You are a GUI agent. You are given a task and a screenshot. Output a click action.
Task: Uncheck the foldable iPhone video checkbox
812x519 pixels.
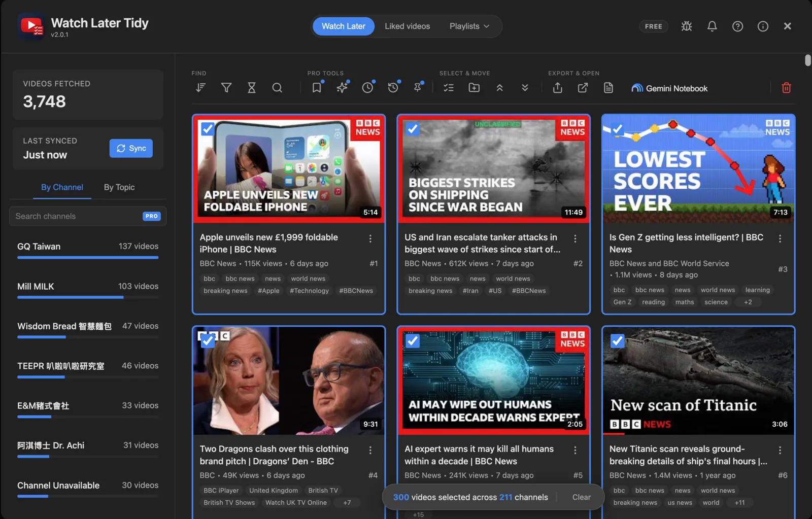[208, 129]
